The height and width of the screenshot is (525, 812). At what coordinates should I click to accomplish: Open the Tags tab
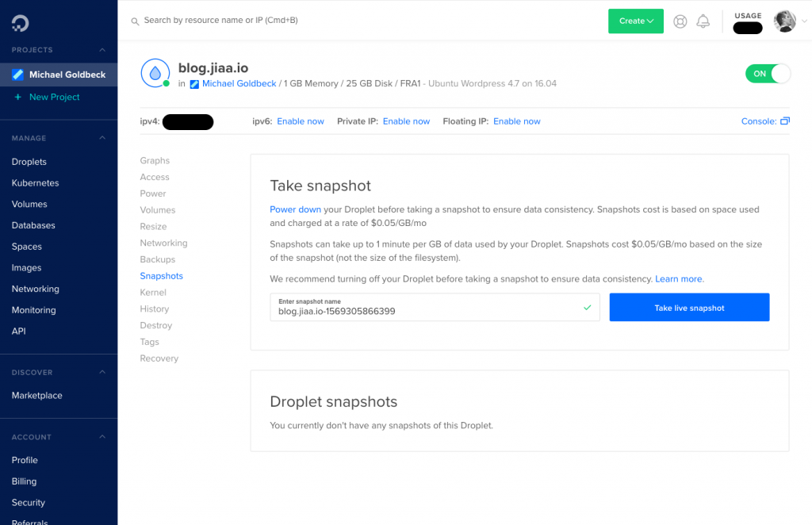149,343
